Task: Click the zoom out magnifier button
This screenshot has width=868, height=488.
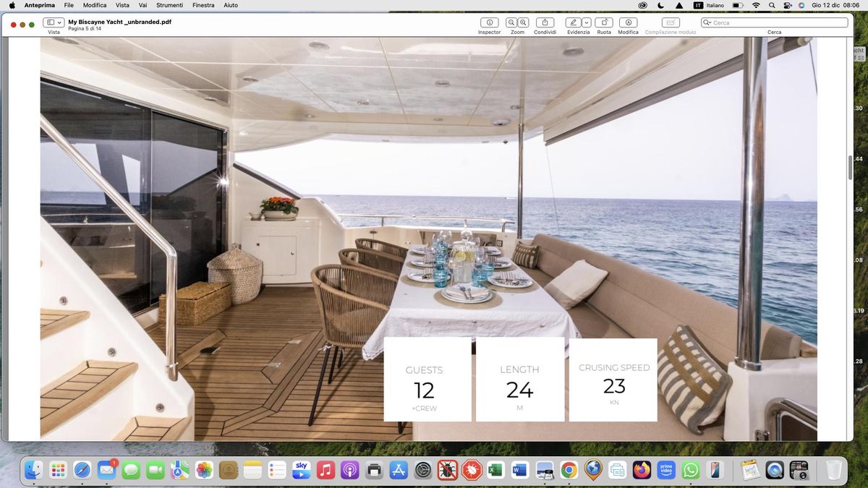Action: point(511,22)
